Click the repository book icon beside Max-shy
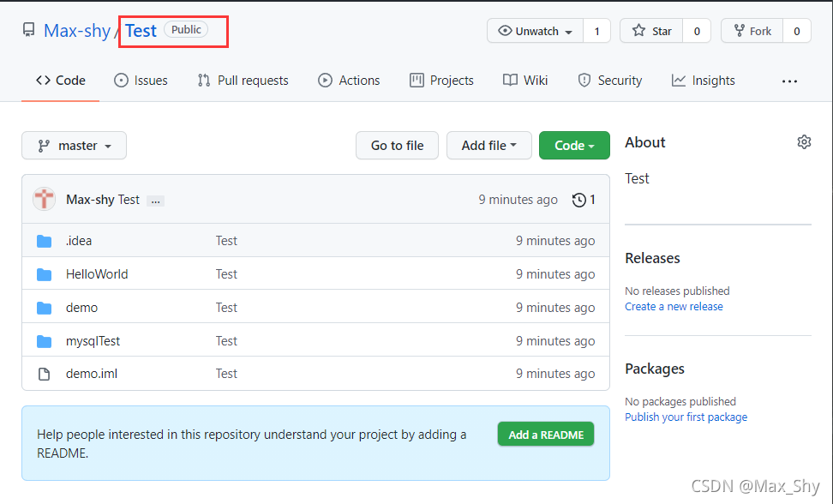This screenshot has width=833, height=504. pyautogui.click(x=28, y=30)
